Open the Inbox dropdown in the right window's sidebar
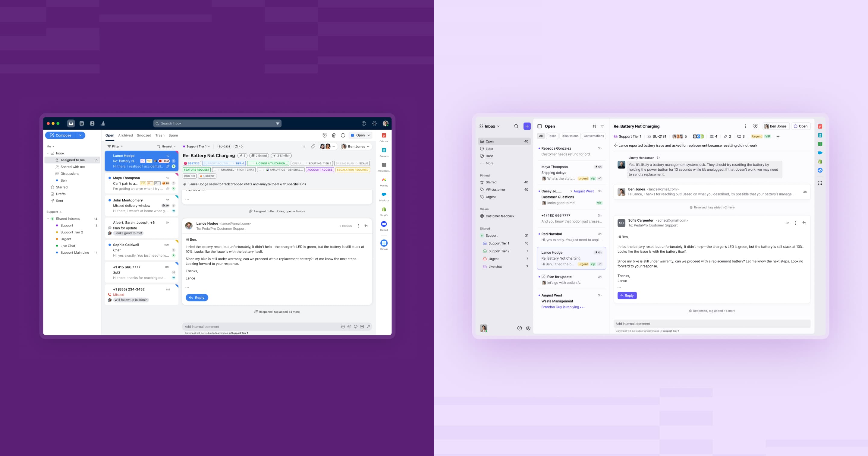The image size is (868, 456). click(489, 126)
